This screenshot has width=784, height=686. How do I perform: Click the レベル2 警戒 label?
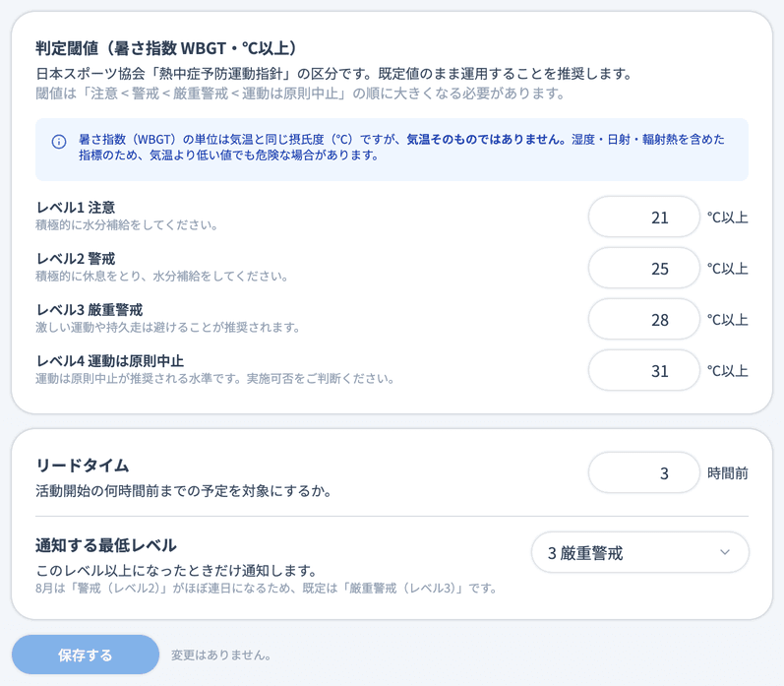pos(76,258)
